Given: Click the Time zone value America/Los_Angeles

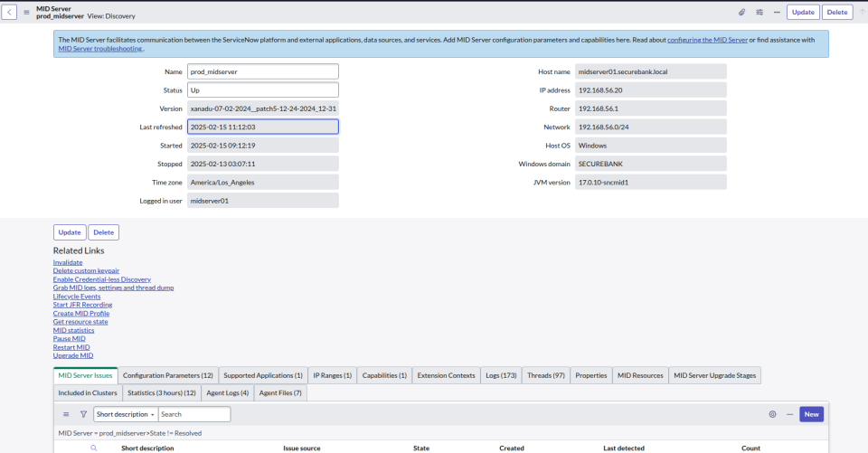Looking at the screenshot, I should tap(263, 183).
